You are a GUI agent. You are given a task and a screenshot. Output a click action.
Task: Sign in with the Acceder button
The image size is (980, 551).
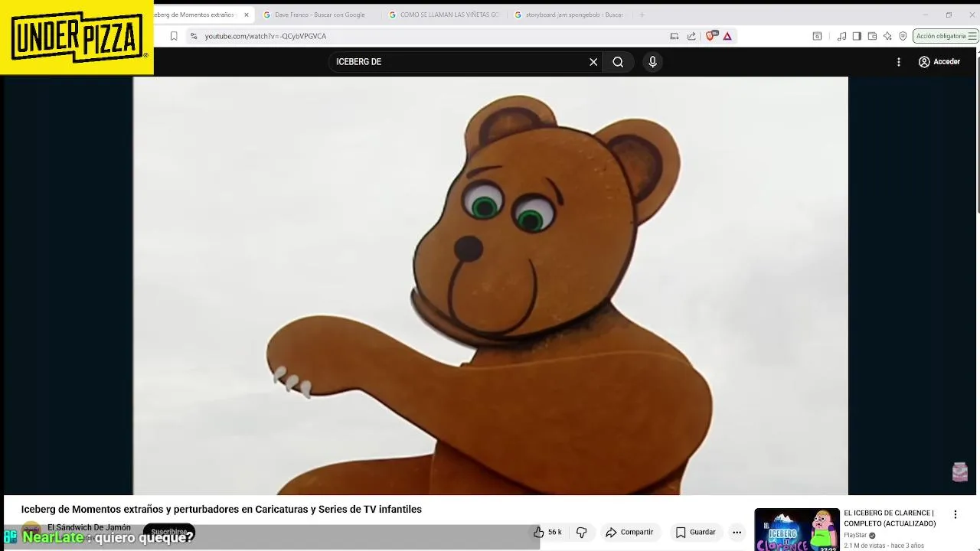tap(939, 62)
